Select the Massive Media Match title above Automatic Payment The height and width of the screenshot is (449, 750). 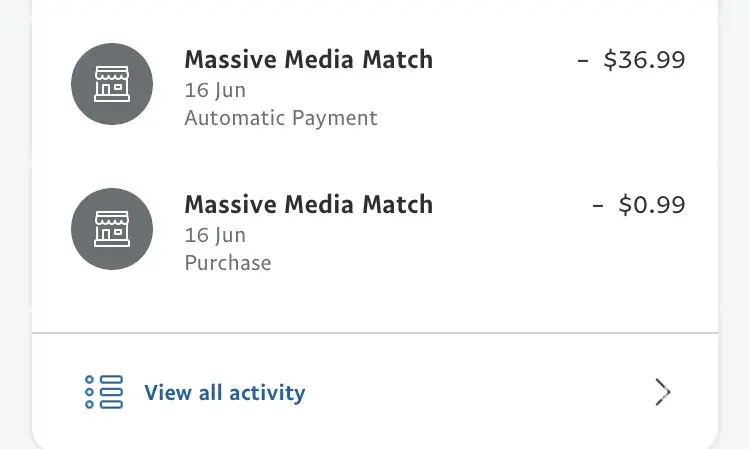pyautogui.click(x=308, y=60)
